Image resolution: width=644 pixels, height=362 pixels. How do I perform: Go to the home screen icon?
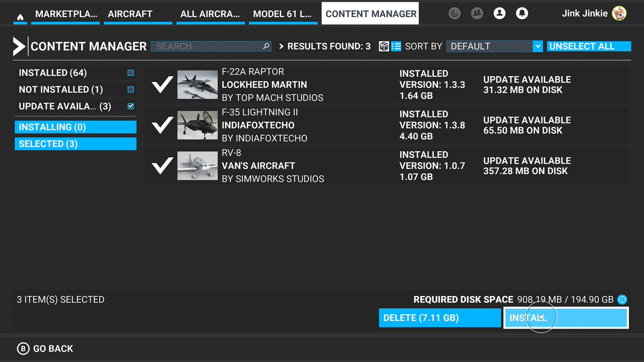pos(20,17)
